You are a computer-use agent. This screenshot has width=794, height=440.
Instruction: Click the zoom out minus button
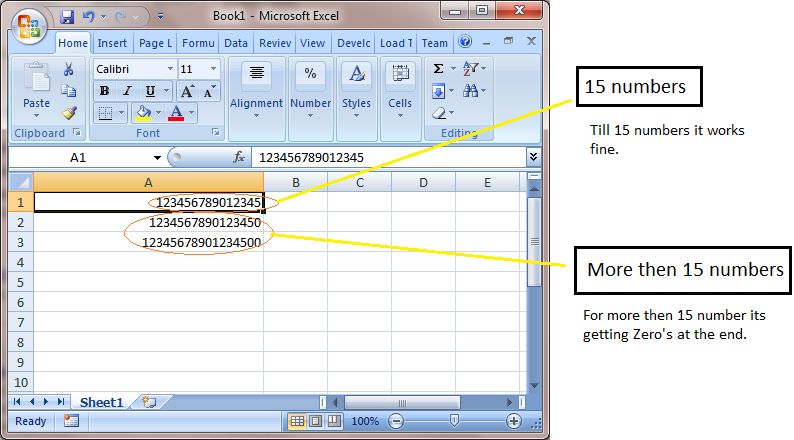point(396,421)
